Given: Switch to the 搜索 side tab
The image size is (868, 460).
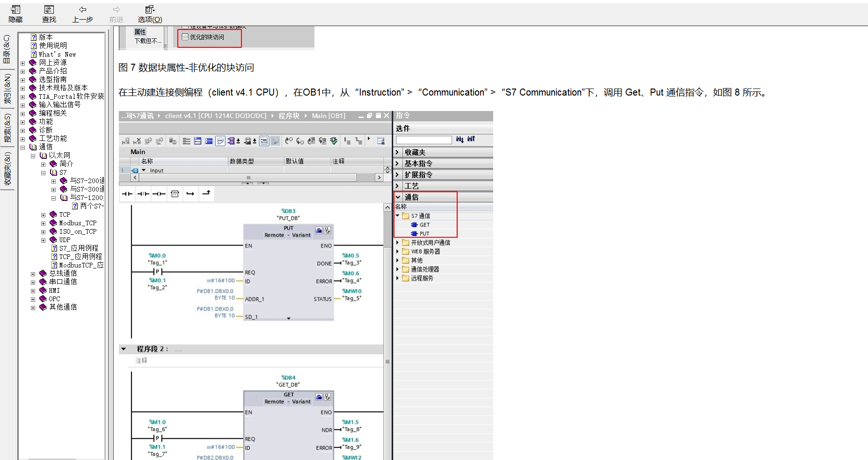Looking at the screenshot, I should coord(7,128).
